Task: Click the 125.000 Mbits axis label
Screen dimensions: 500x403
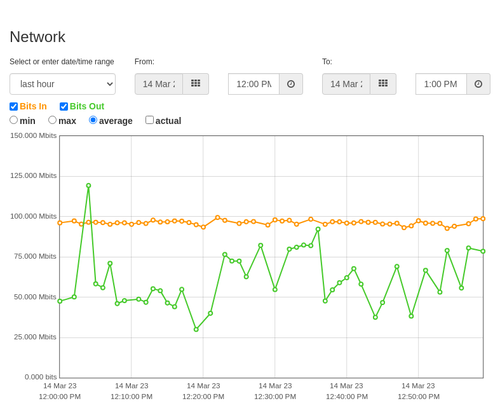Action: 33,176
